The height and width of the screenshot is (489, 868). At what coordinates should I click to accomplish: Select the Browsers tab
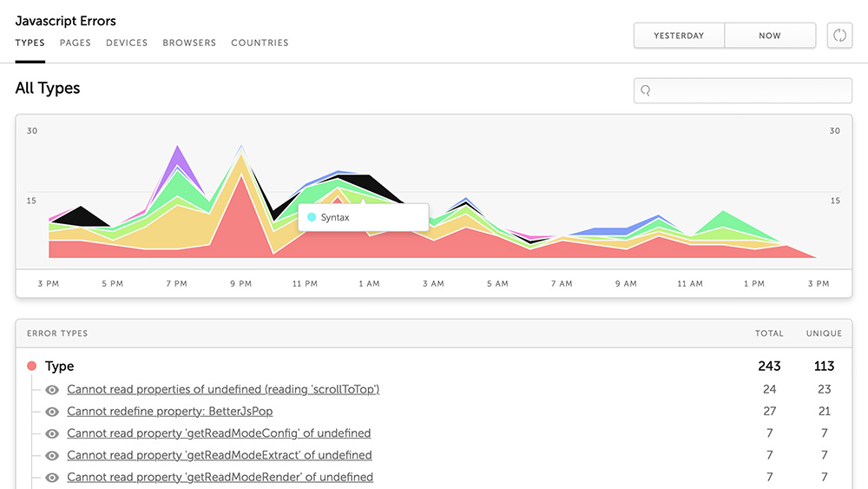189,43
